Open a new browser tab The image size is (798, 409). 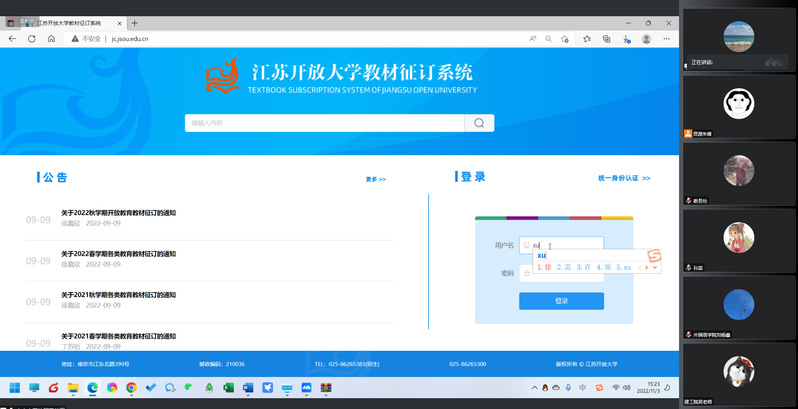pos(135,23)
